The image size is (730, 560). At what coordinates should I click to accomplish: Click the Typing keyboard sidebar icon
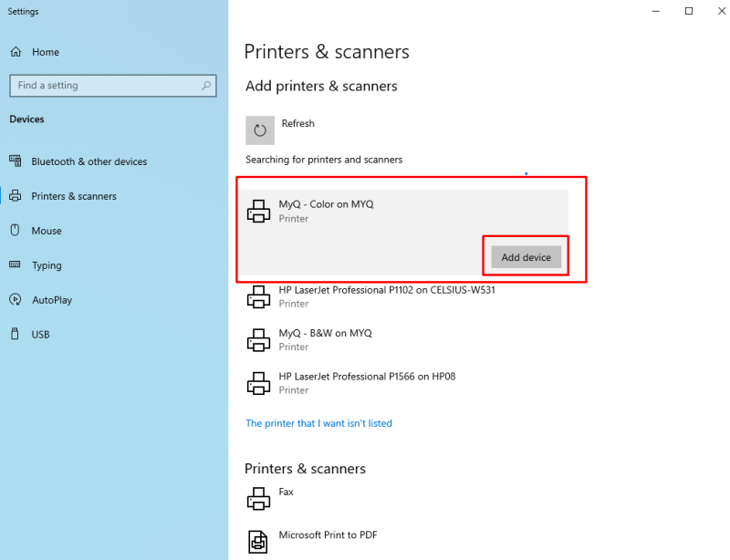16,265
